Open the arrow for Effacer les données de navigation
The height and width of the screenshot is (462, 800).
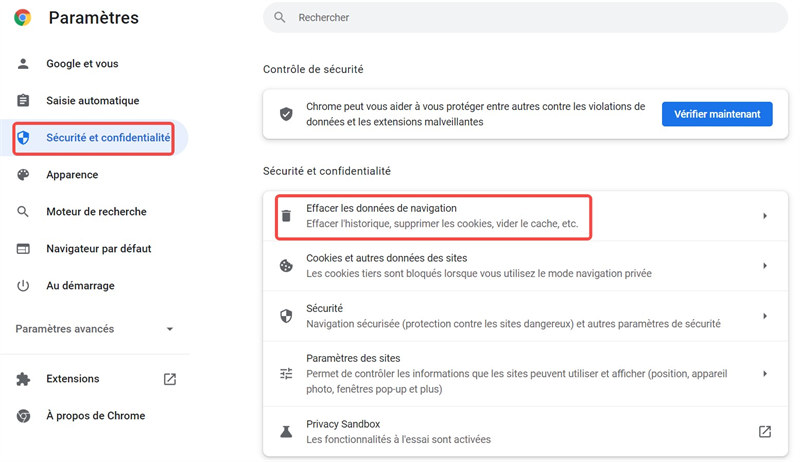pos(765,216)
